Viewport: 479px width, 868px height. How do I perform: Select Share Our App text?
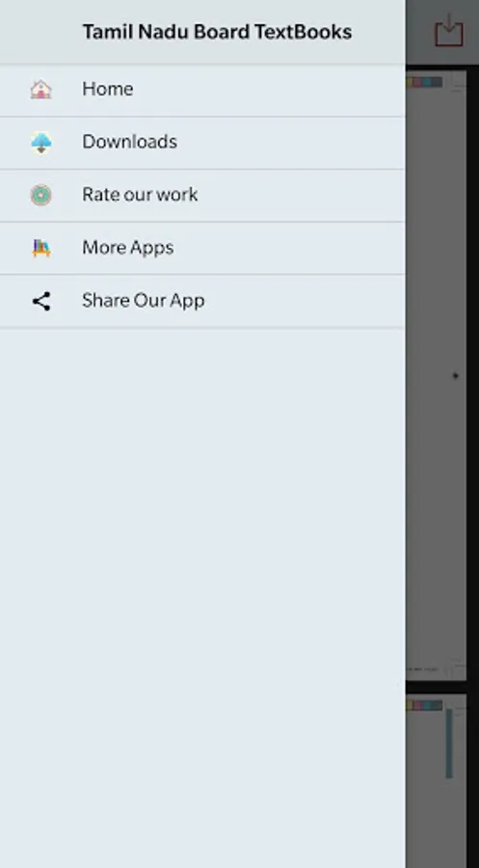point(144,301)
